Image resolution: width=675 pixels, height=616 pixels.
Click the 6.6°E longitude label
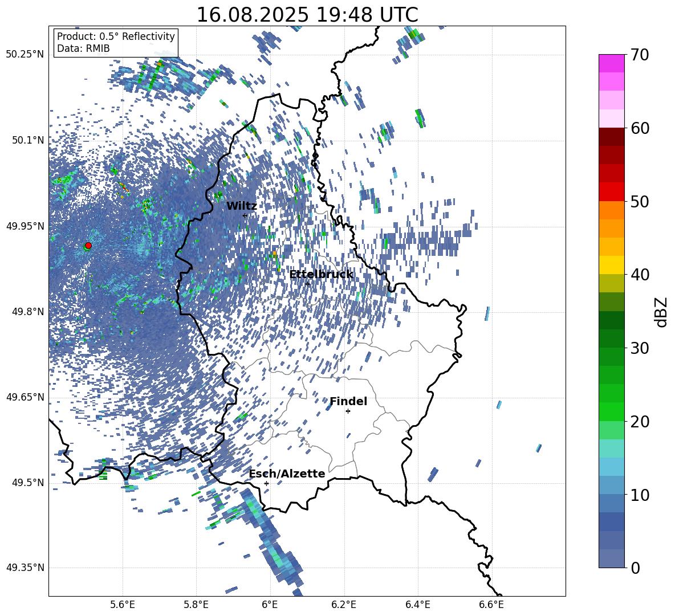491,605
